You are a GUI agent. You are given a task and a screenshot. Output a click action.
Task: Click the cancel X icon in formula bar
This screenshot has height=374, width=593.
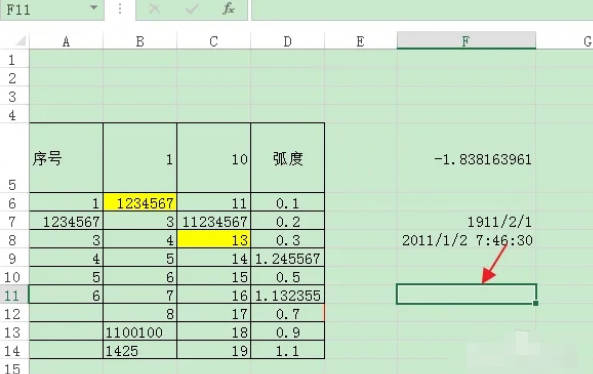tap(154, 8)
